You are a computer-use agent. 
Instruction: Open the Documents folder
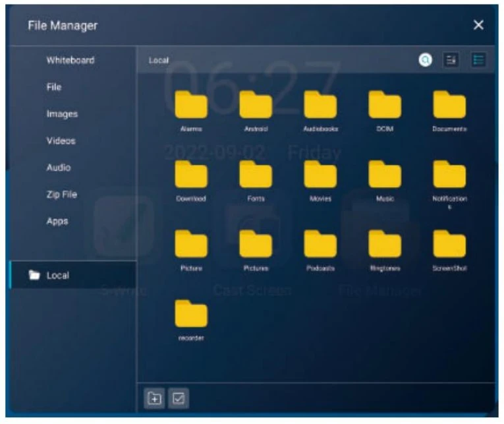[449, 106]
